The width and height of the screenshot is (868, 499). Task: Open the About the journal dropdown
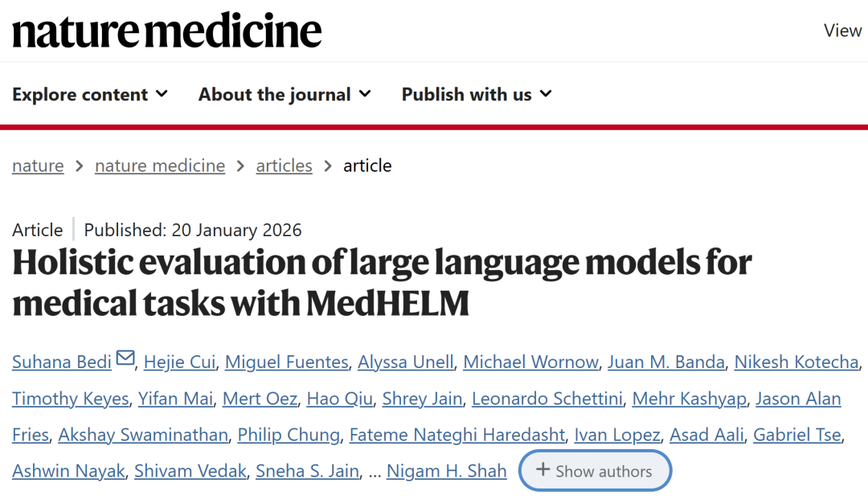(285, 95)
